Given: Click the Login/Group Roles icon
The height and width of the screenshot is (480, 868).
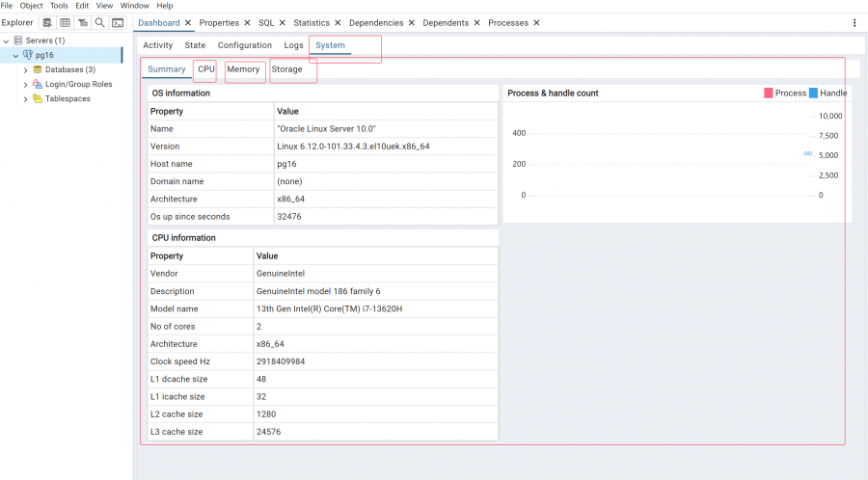Looking at the screenshot, I should click(x=38, y=84).
